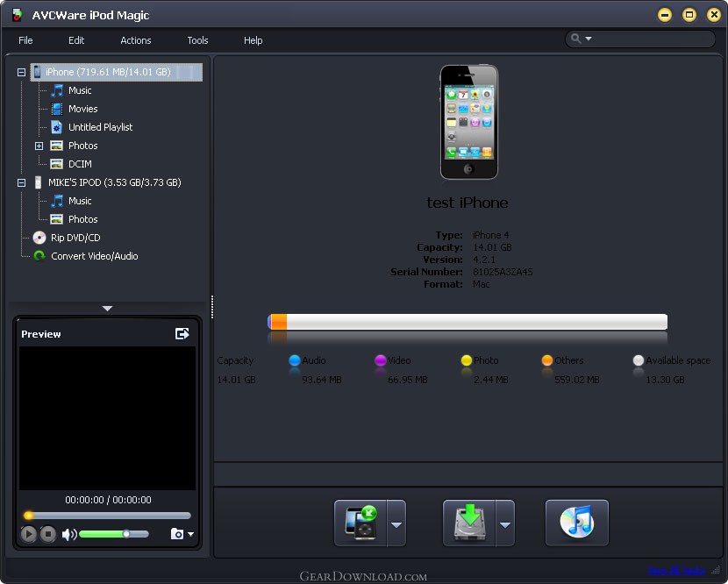Click the Type value "iPhone 4"
This screenshot has height=584, width=728.
coord(491,235)
